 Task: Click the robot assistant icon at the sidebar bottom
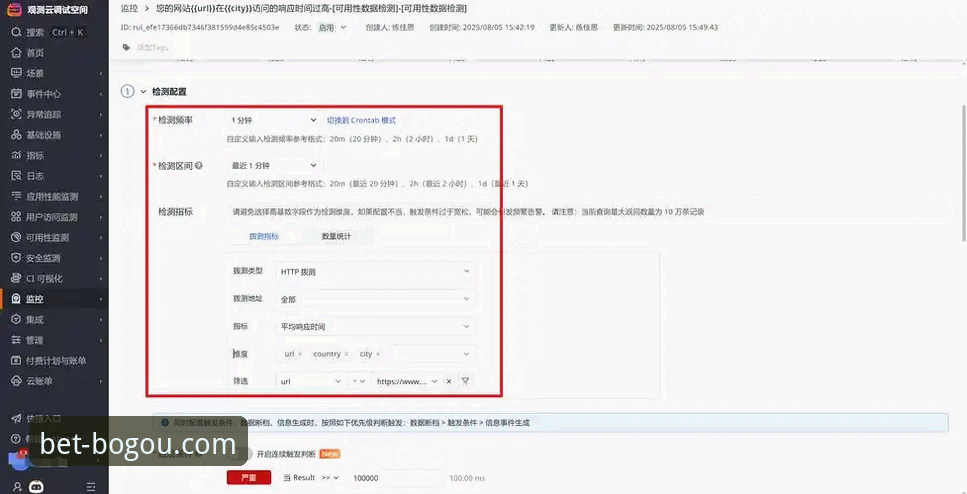pos(36,487)
